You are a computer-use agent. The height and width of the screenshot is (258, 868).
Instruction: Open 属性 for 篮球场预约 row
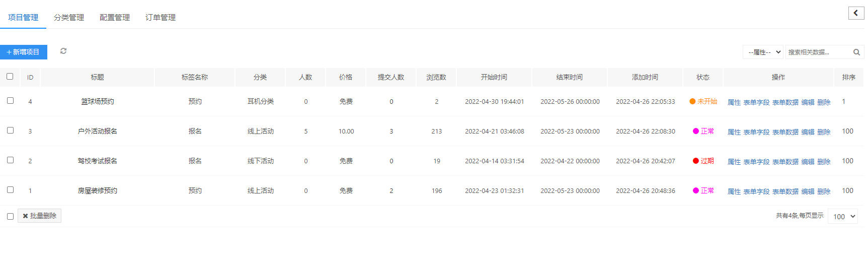[x=734, y=102]
